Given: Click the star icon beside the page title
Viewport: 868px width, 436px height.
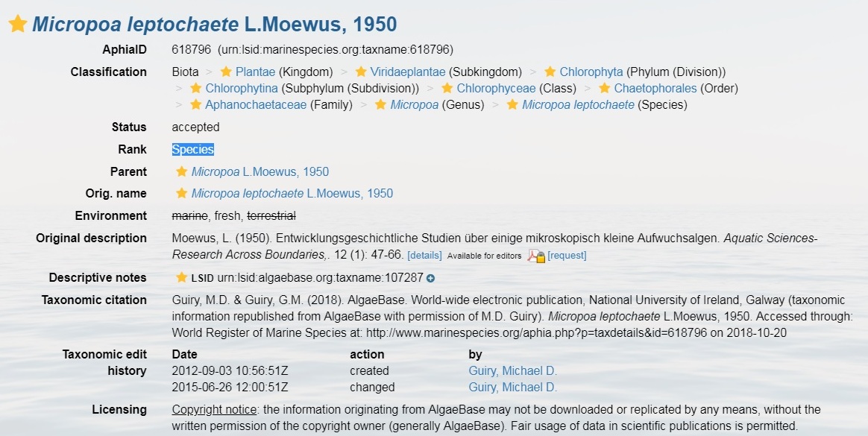Looking at the screenshot, I should coord(18,24).
